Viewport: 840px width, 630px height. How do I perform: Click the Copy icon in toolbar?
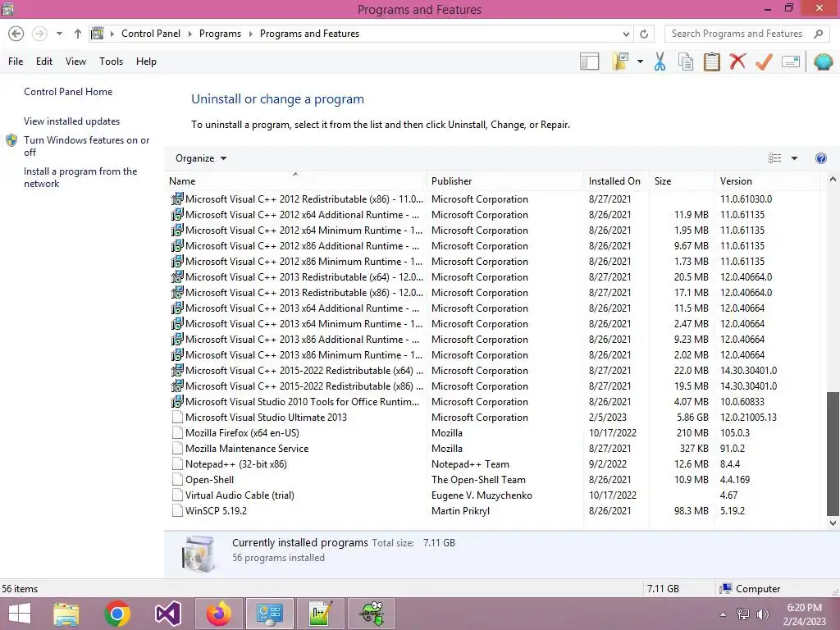tap(685, 62)
